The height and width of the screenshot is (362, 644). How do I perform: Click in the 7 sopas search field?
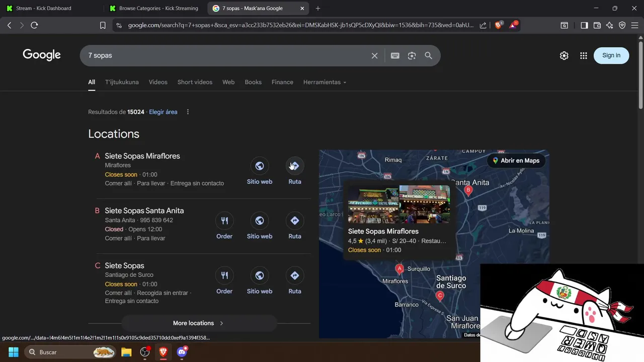[226, 56]
